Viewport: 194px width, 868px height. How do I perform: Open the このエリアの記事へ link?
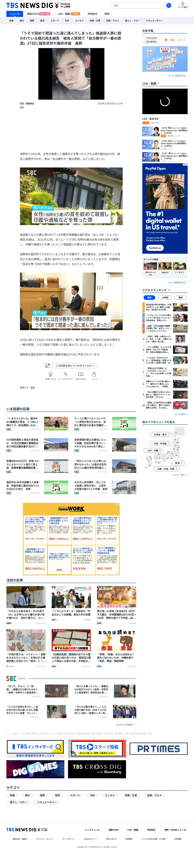[125, 724]
